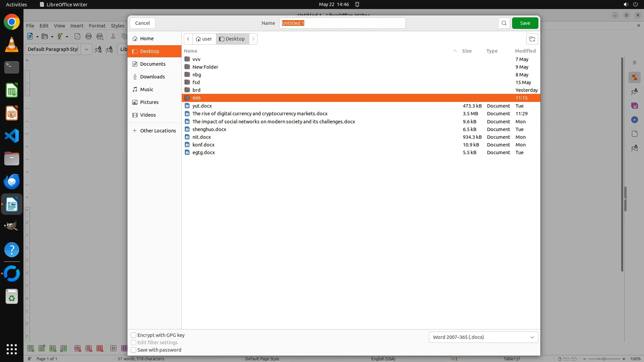Select Documents in the places sidebar
The image size is (644, 362).
[153, 64]
